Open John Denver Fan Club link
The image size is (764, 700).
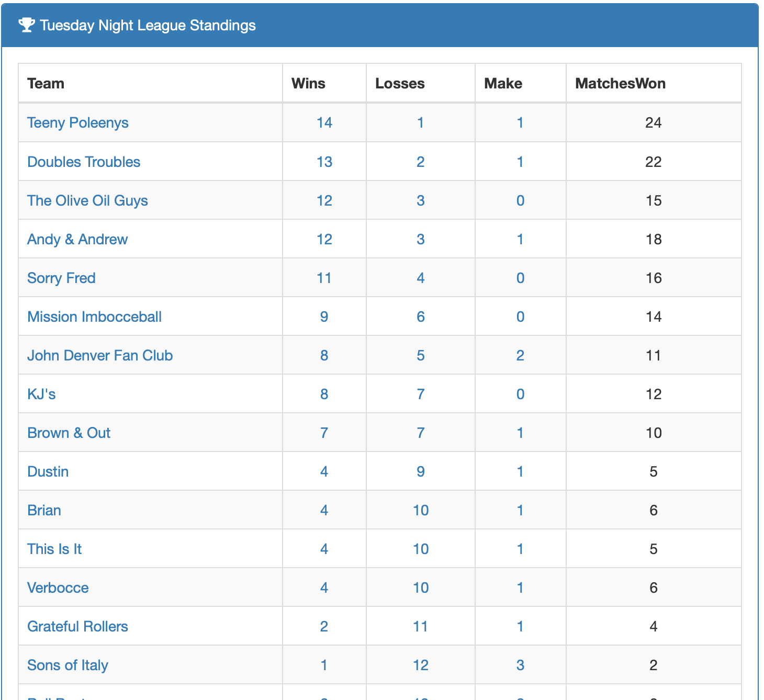100,355
